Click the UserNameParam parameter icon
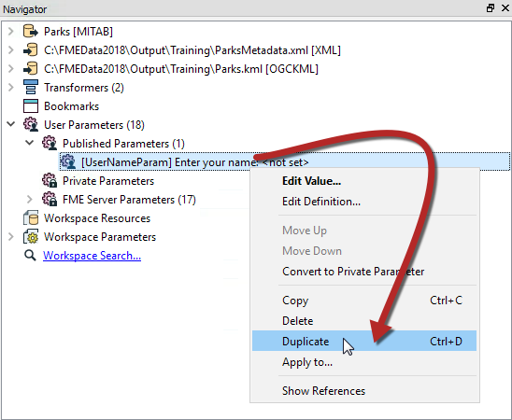This screenshot has width=512, height=420. [x=68, y=161]
